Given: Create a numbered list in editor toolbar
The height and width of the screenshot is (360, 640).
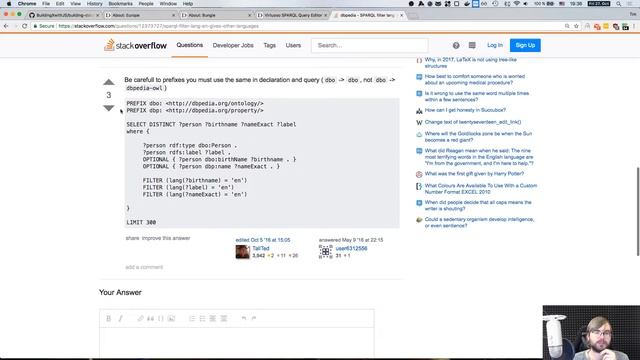Looking at the screenshot, I should (192, 318).
